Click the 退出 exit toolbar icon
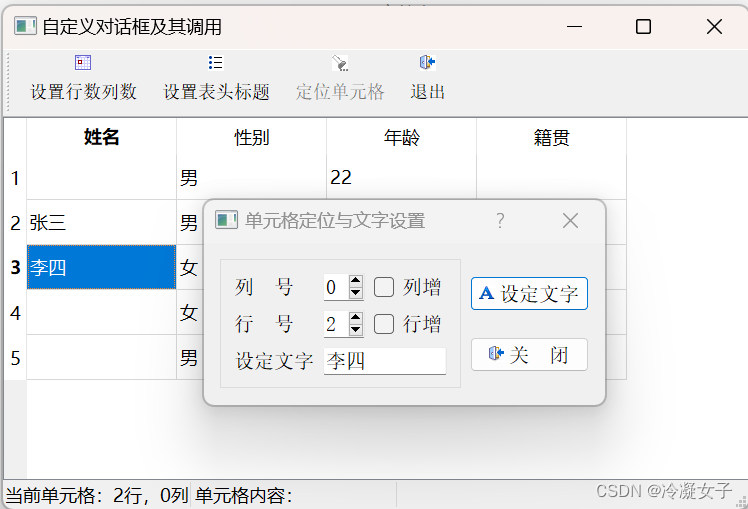748x509 pixels. tap(427, 62)
